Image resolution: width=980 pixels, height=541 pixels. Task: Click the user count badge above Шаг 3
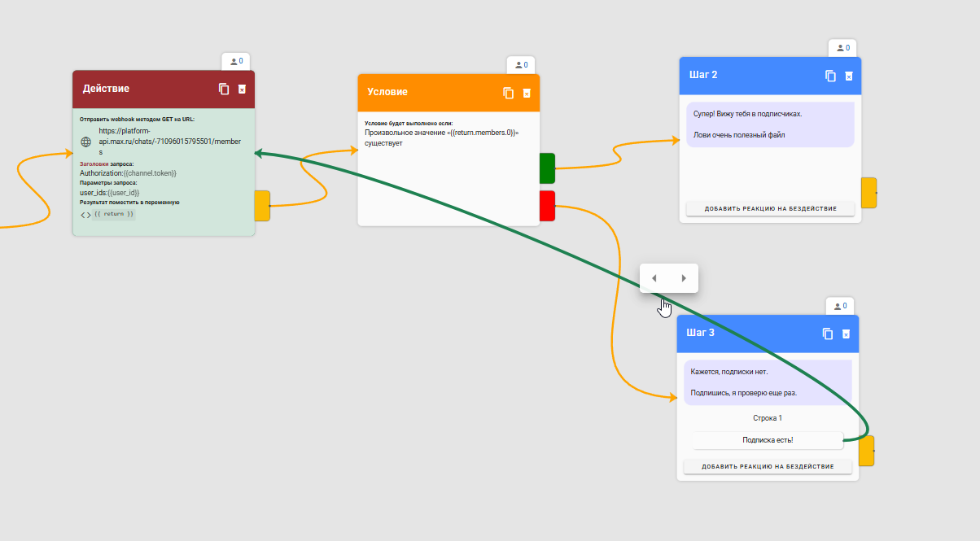tap(841, 306)
